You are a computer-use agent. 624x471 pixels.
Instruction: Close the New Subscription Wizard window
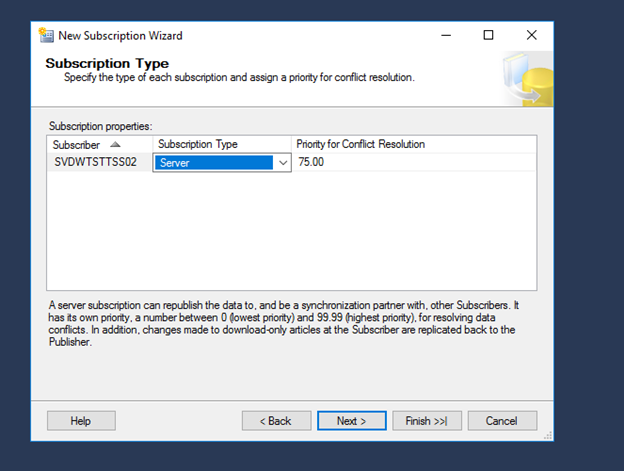tap(532, 35)
